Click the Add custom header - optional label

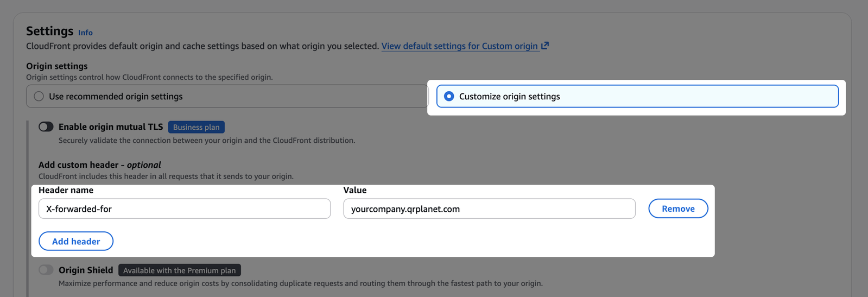(x=100, y=165)
